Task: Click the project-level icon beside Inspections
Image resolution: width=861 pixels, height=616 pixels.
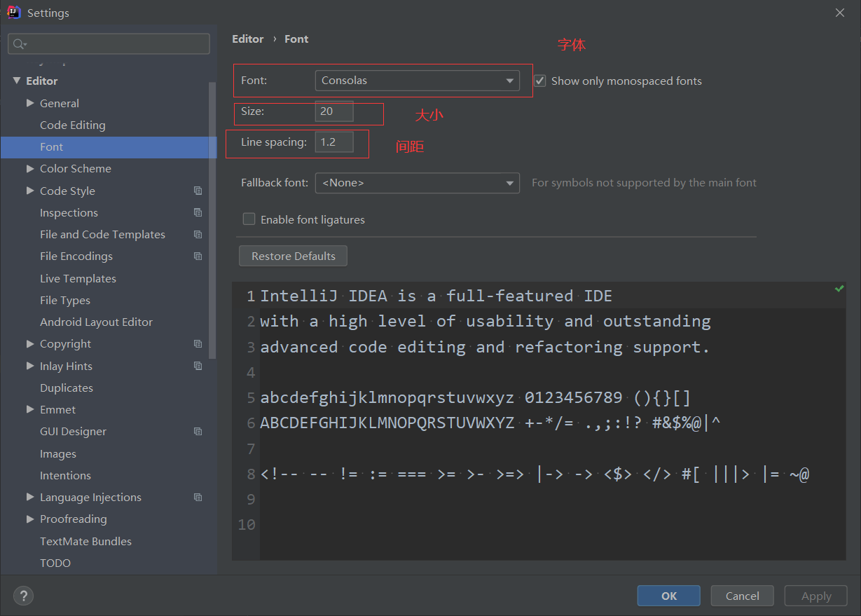Action: click(198, 212)
